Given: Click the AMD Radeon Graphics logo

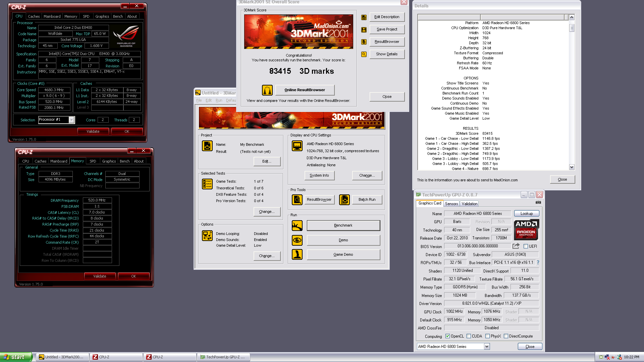Looking at the screenshot, I should tap(526, 230).
